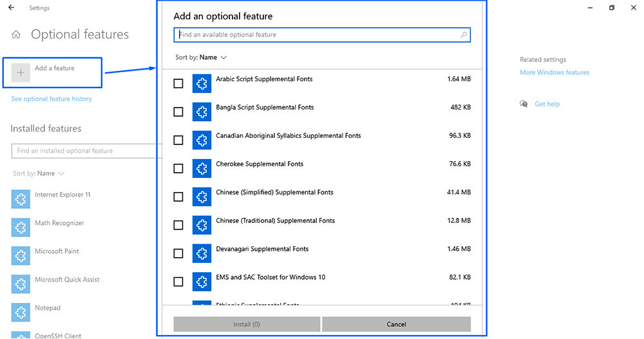
Task: Check EMS and SAC Toolset checkbox
Action: (x=178, y=282)
